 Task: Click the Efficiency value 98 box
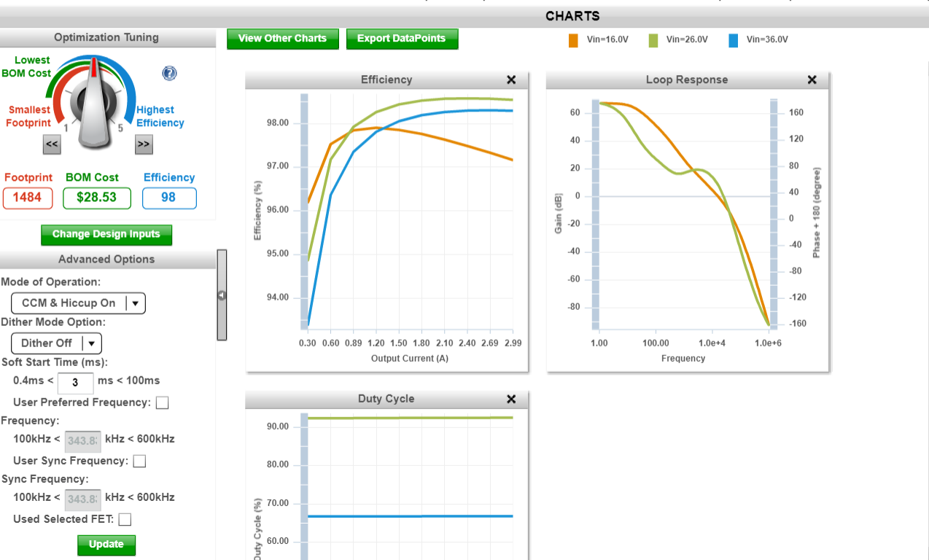pyautogui.click(x=169, y=198)
